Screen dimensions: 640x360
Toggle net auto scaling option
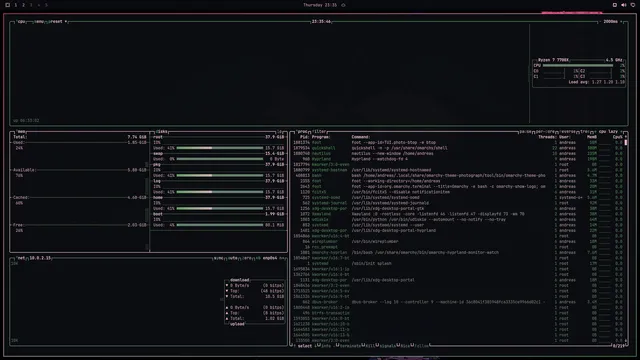click(x=233, y=258)
